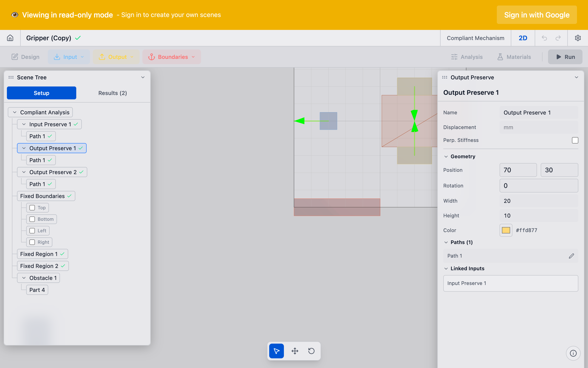Collapse the Output Preserve 1 node
This screenshot has height=368, width=588.
pyautogui.click(x=24, y=148)
